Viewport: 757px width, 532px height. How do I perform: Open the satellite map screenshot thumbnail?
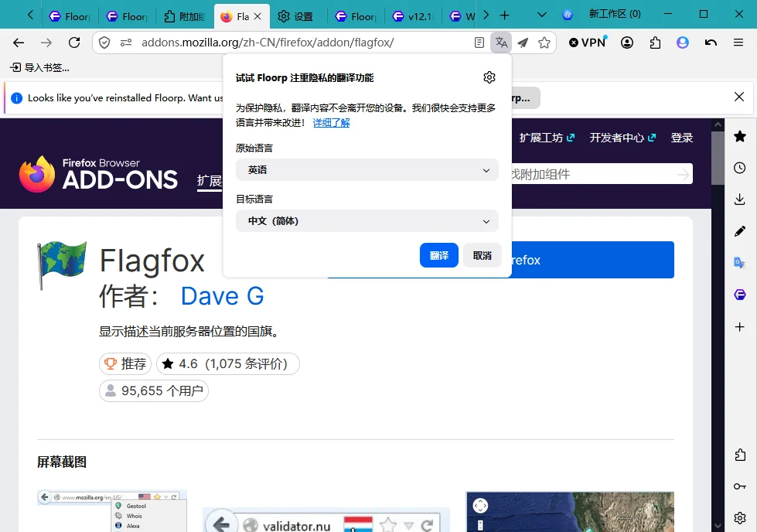click(570, 512)
